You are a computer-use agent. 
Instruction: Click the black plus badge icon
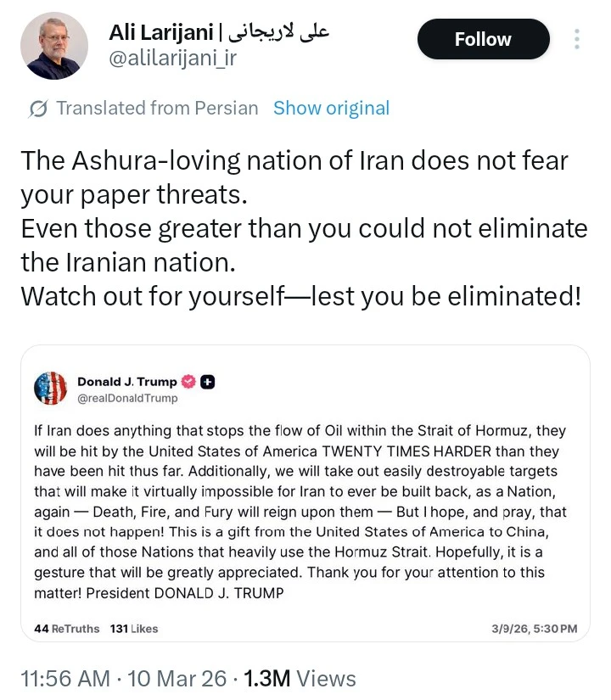(x=207, y=382)
